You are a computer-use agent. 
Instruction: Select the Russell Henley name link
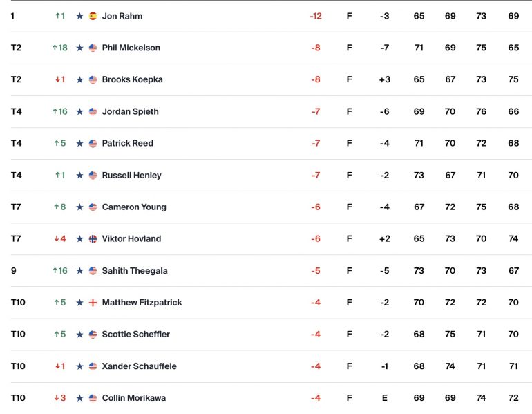coord(131,176)
